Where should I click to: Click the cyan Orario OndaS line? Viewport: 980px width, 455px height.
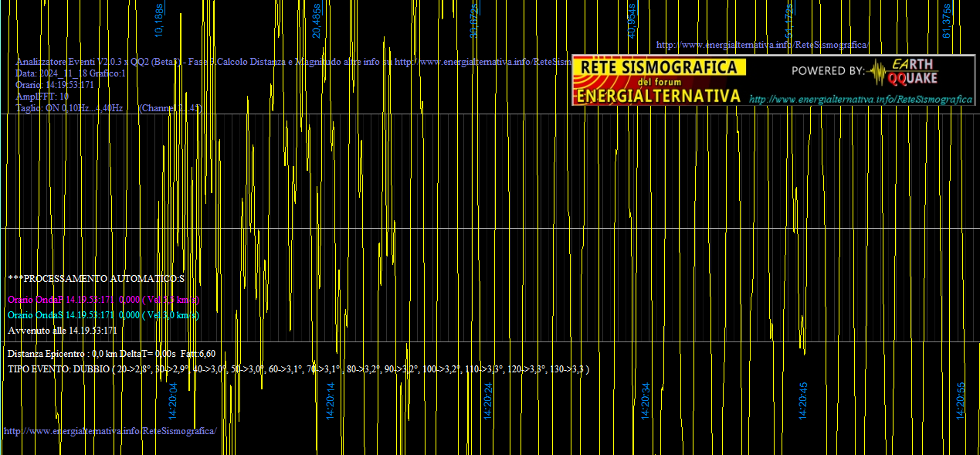tap(103, 314)
